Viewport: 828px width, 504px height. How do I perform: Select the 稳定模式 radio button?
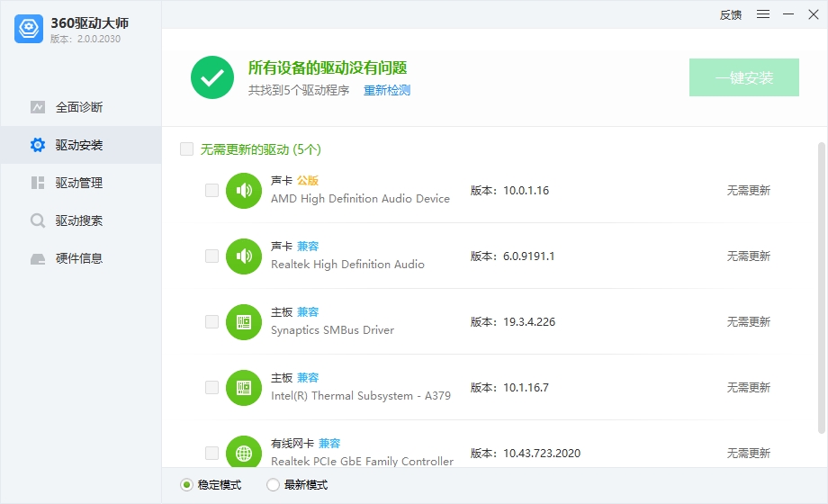[186, 484]
